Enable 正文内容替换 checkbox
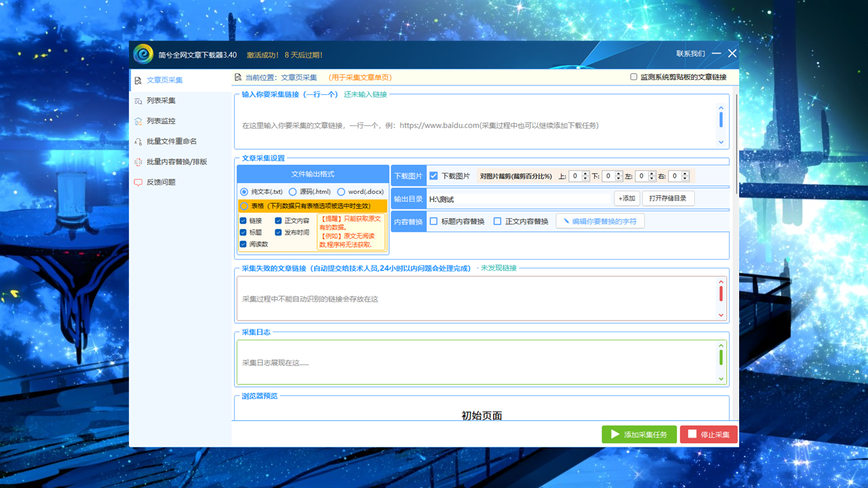This screenshot has width=868, height=488. click(x=498, y=221)
